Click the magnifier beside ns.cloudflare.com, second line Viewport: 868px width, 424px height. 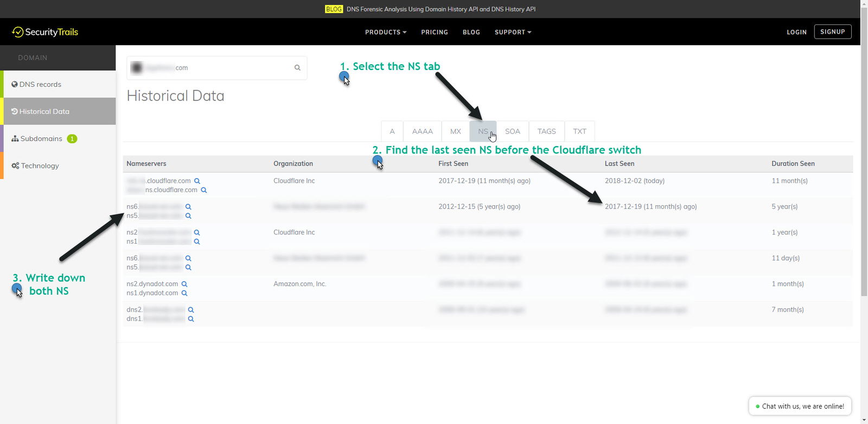204,190
